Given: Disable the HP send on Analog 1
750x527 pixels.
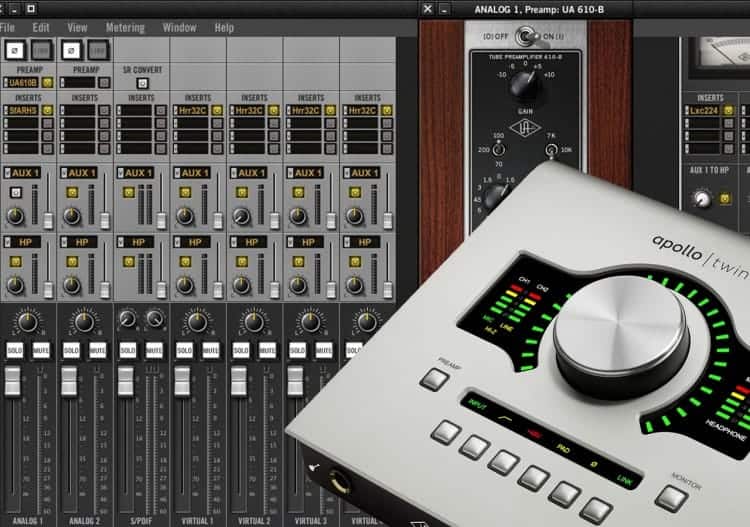Looking at the screenshot, I should point(15,262).
